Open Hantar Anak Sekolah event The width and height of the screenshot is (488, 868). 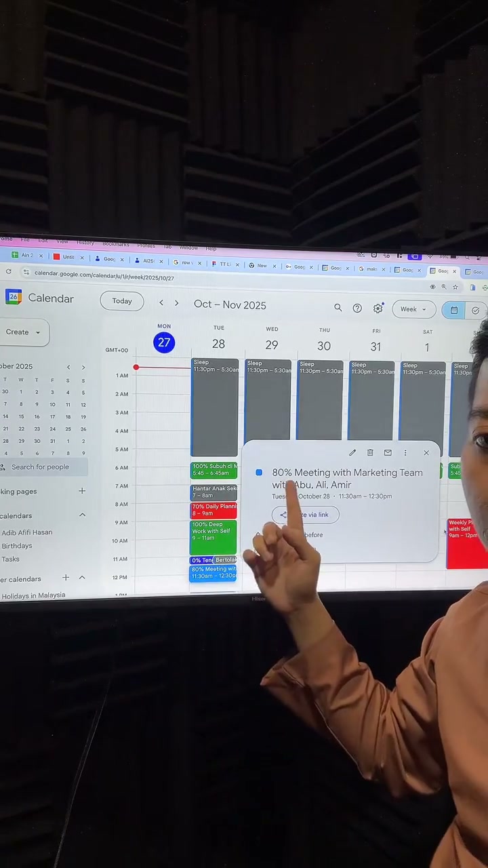click(x=214, y=492)
